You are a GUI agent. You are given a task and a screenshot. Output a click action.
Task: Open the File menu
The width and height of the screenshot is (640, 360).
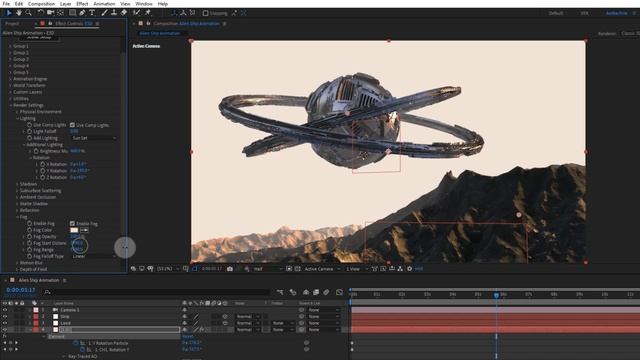6,4
